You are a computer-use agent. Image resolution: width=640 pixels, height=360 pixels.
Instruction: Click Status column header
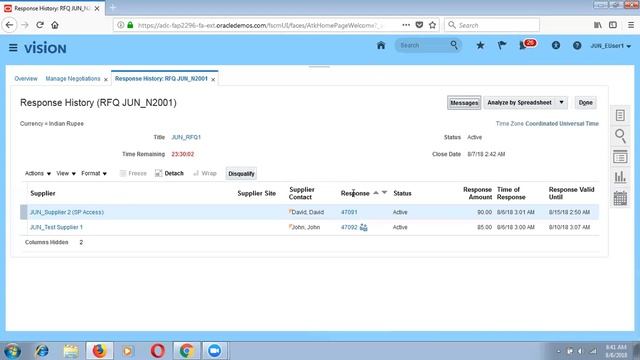pyautogui.click(x=402, y=193)
